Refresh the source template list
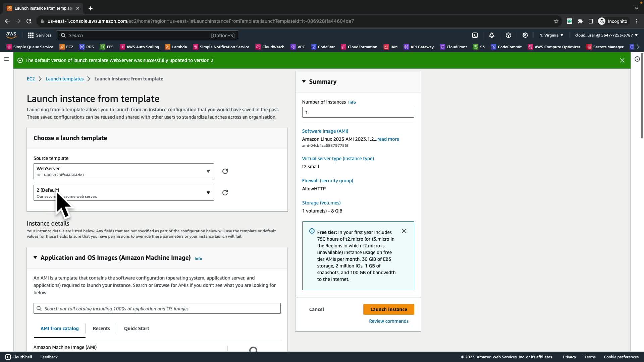The image size is (644, 362). (x=225, y=171)
